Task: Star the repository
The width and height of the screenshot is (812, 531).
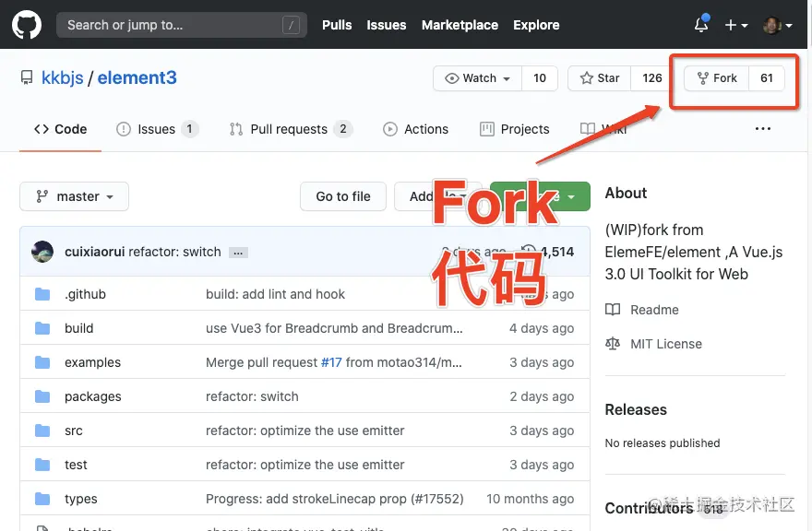Action: (x=599, y=78)
